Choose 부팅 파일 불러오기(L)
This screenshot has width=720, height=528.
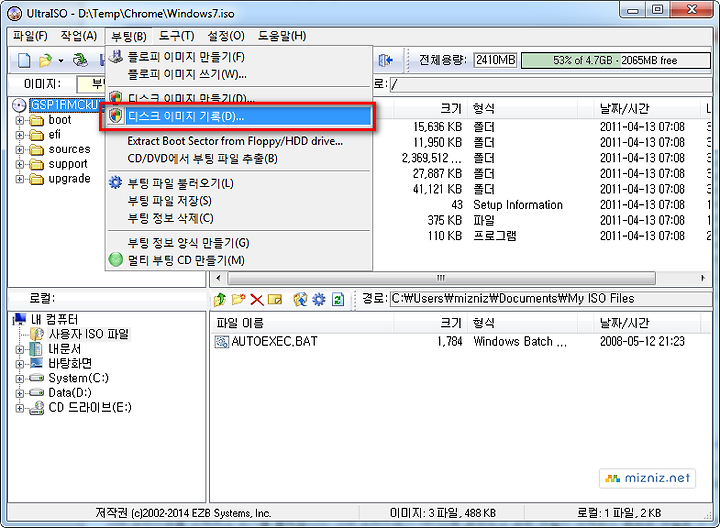point(239,184)
